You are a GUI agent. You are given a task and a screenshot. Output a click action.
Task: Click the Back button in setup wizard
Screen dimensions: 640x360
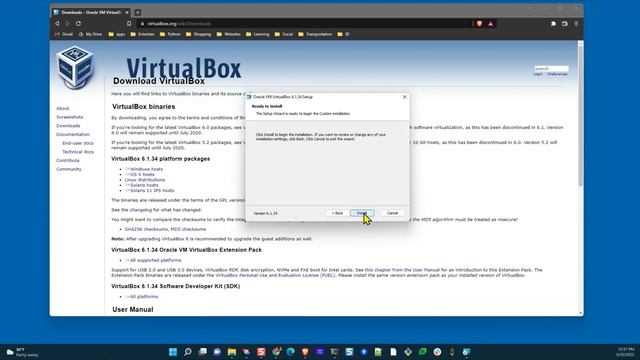coord(337,213)
